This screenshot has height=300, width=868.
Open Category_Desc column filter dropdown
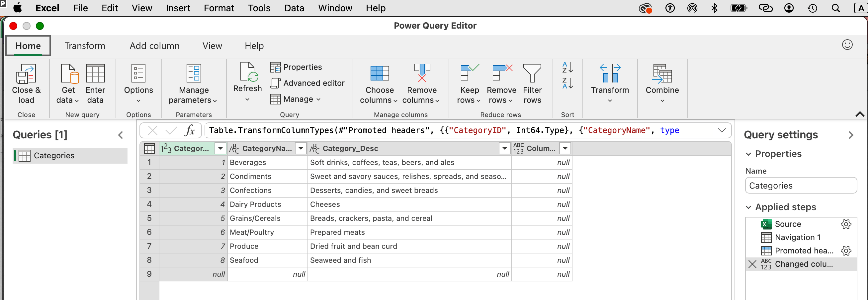coord(504,148)
